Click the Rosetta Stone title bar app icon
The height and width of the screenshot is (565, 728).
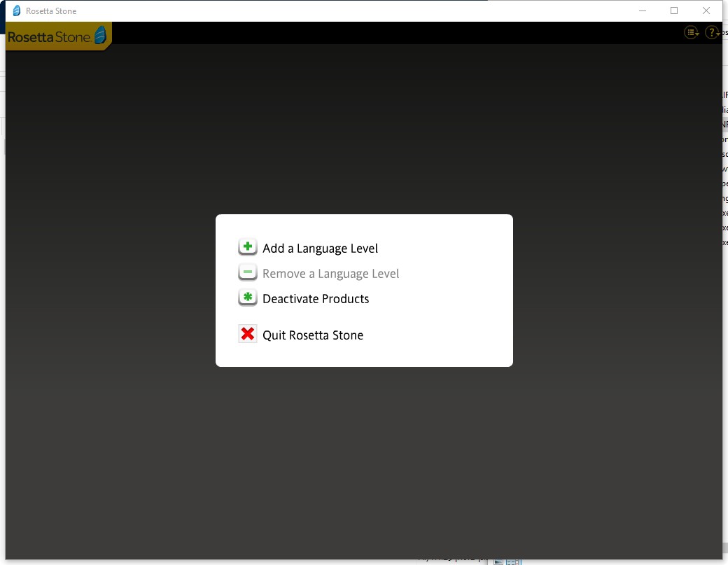click(17, 11)
